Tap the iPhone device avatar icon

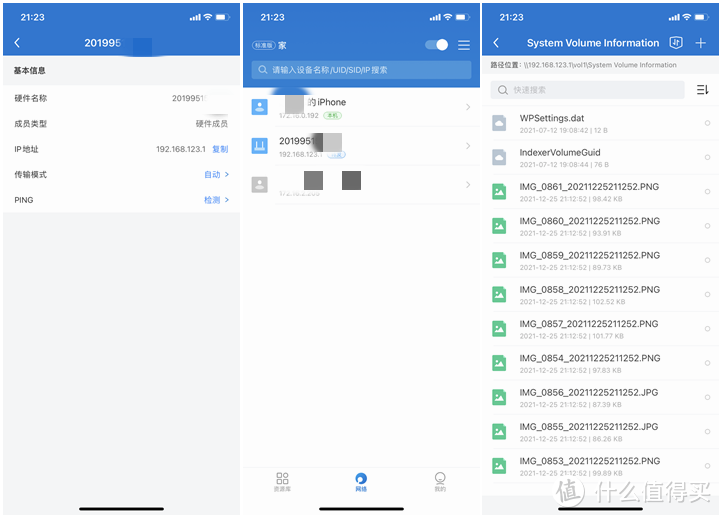pyautogui.click(x=260, y=107)
